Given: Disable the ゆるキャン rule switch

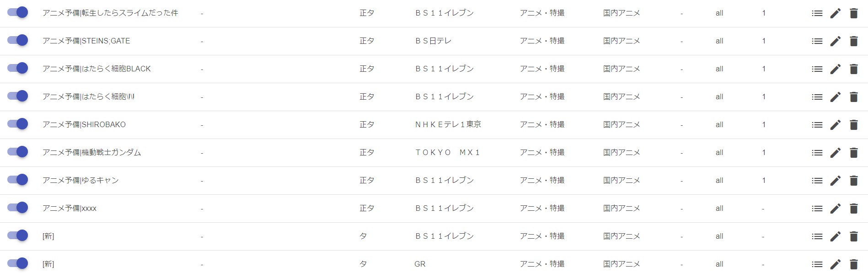Looking at the screenshot, I should (x=17, y=180).
